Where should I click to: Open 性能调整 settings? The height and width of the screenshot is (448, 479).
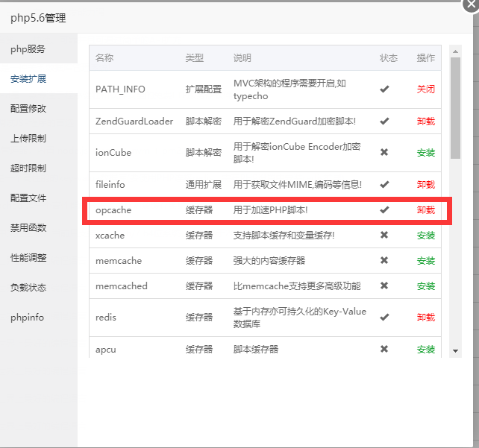click(39, 258)
